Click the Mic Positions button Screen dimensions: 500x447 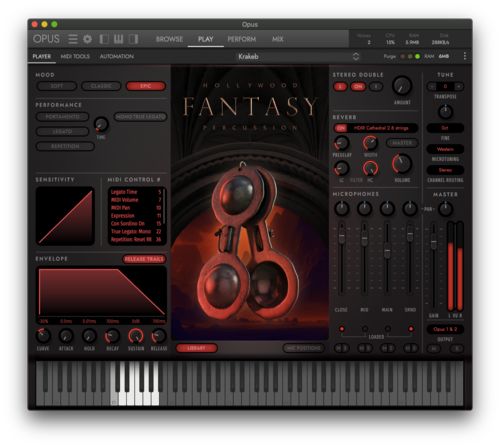point(304,348)
